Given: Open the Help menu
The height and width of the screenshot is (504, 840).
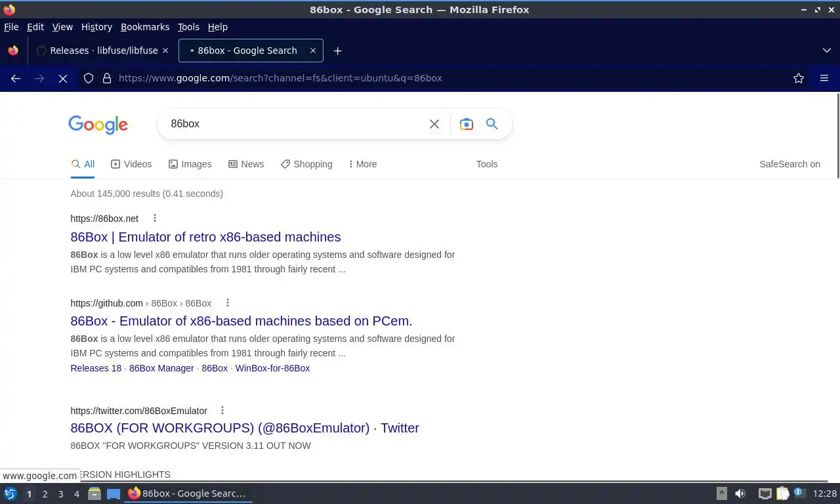Looking at the screenshot, I should point(218,27).
